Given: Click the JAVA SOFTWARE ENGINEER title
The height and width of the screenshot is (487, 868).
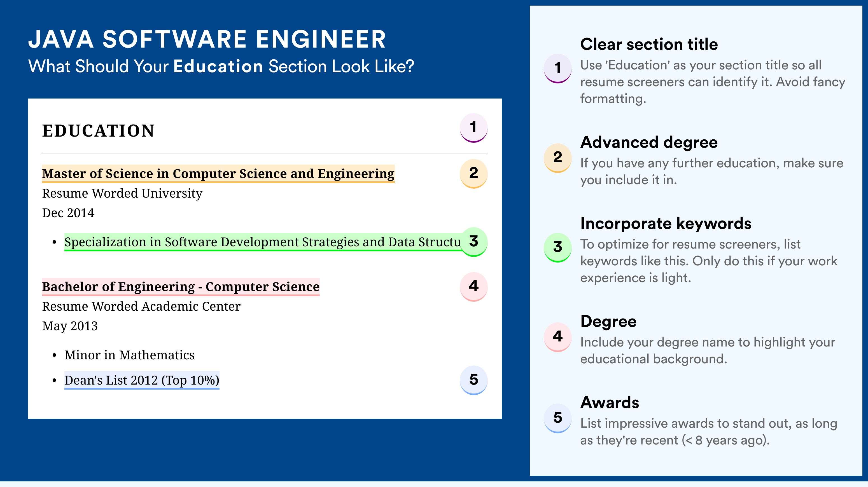Looking at the screenshot, I should coord(207,39).
